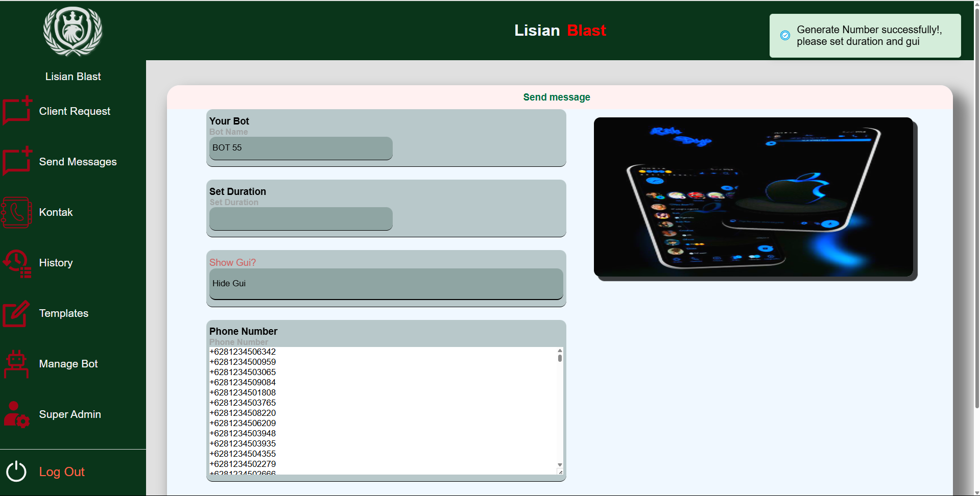Open the Show Gui dropdown
This screenshot has width=980, height=496.
pos(386,284)
